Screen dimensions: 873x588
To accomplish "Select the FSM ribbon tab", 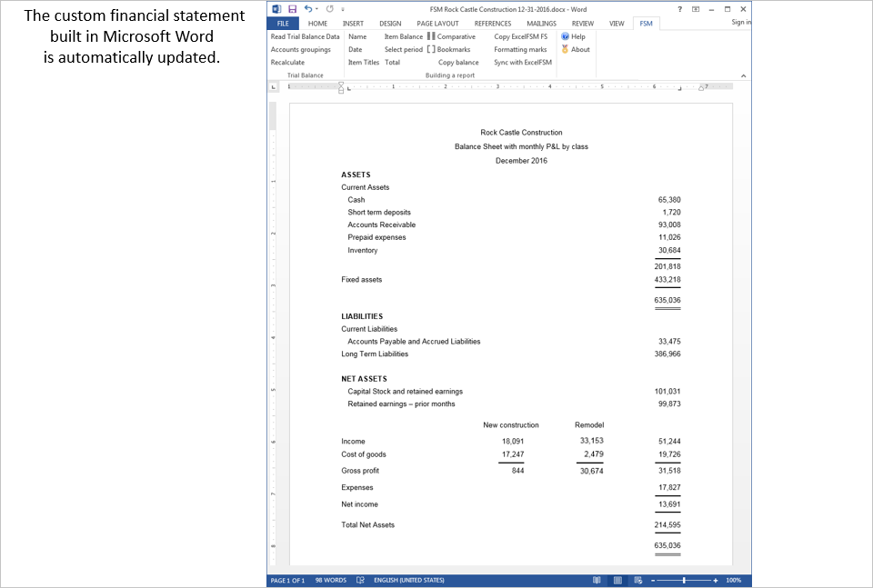I will (646, 24).
